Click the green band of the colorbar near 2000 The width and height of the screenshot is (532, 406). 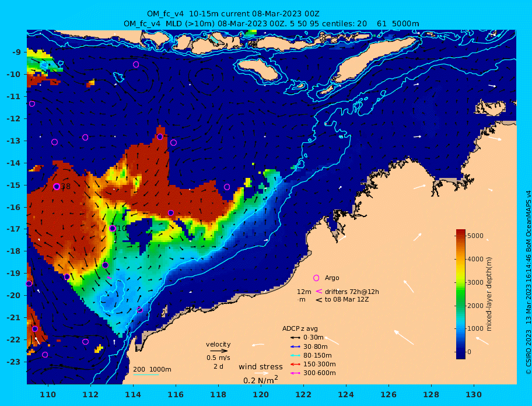click(x=461, y=305)
